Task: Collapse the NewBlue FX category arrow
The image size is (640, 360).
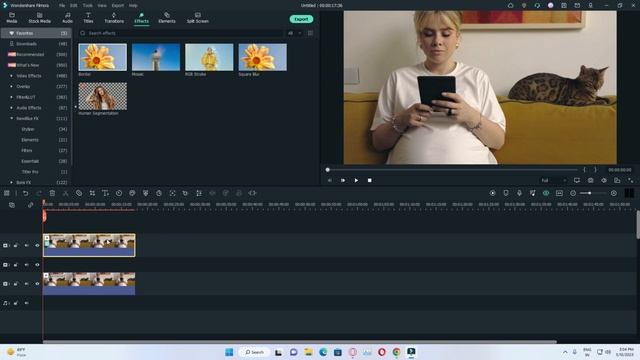Action: point(11,118)
